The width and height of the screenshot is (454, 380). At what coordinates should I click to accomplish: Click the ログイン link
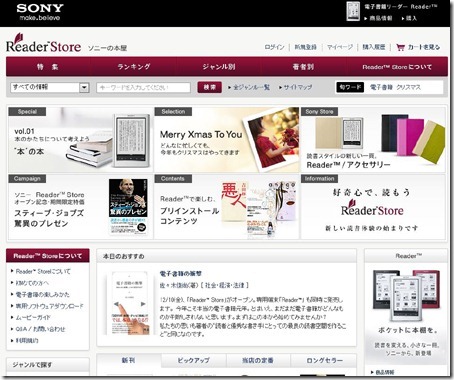coord(274,47)
